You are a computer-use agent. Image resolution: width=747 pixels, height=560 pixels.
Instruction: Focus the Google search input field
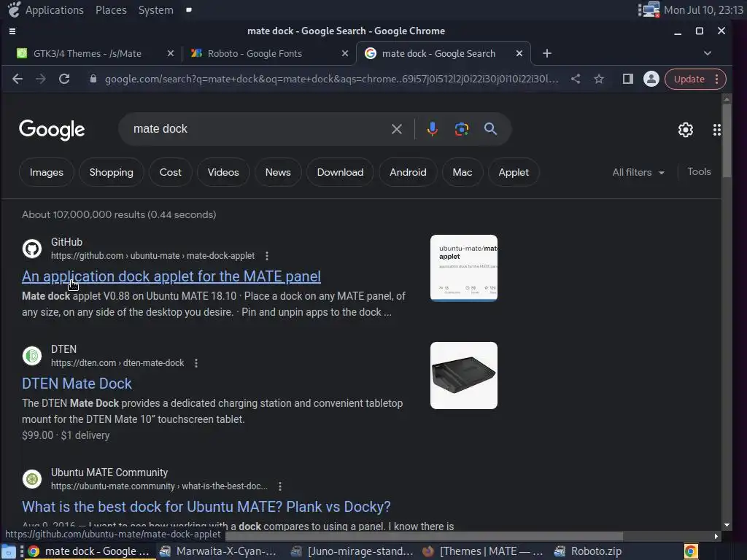258,129
